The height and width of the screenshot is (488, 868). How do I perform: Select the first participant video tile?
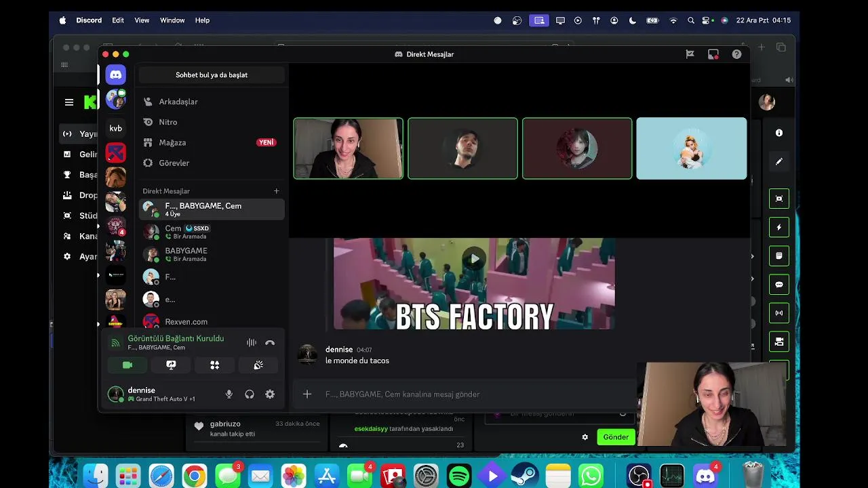(349, 148)
